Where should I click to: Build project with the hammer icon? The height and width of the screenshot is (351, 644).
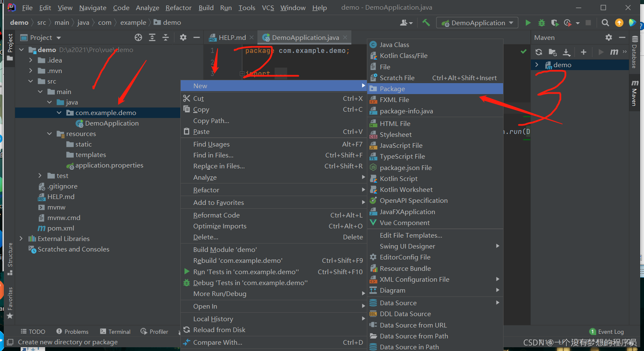click(426, 23)
